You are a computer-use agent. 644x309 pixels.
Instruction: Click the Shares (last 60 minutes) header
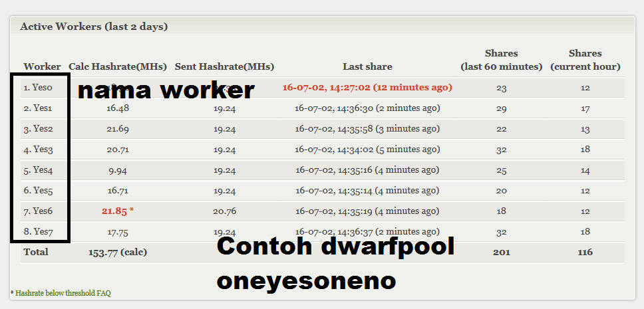tap(501, 60)
